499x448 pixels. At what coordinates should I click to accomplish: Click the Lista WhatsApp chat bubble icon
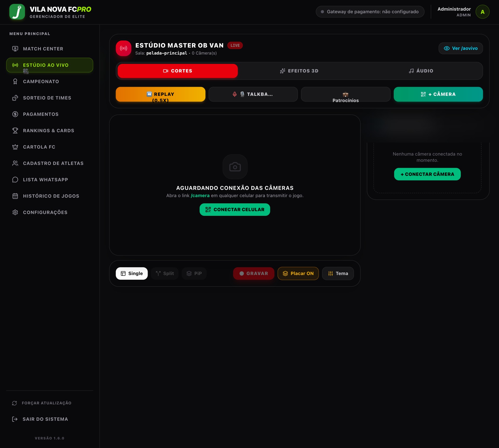15,180
